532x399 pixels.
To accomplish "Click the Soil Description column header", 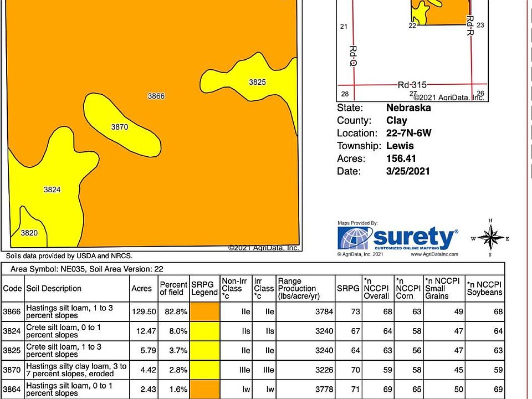I will (x=54, y=288).
